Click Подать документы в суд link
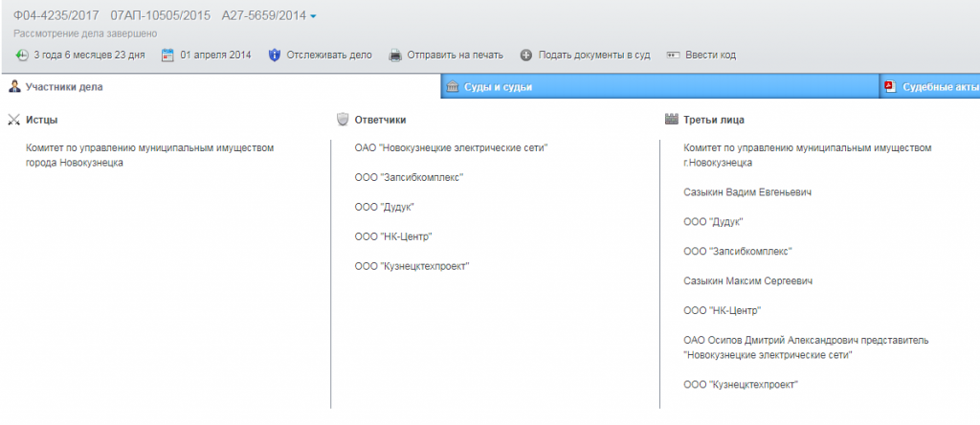Image resolution: width=980 pixels, height=425 pixels. [x=594, y=55]
